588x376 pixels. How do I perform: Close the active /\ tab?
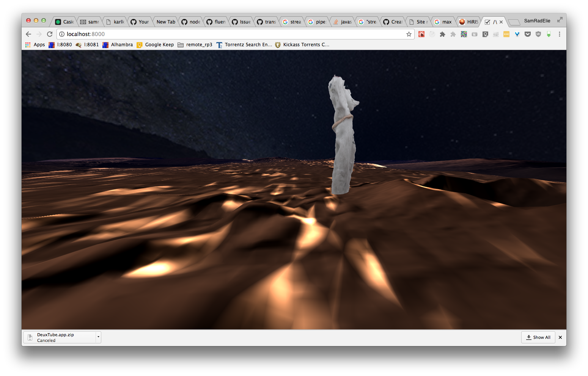coord(501,22)
